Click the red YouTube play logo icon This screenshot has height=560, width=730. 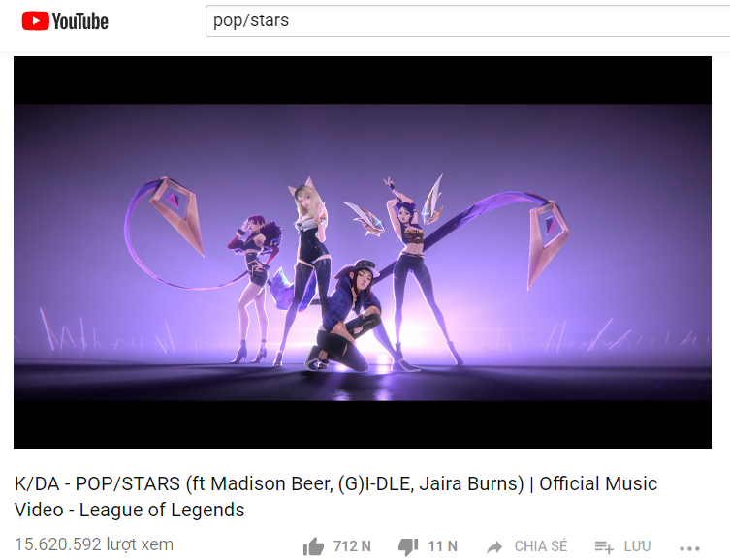(x=35, y=21)
